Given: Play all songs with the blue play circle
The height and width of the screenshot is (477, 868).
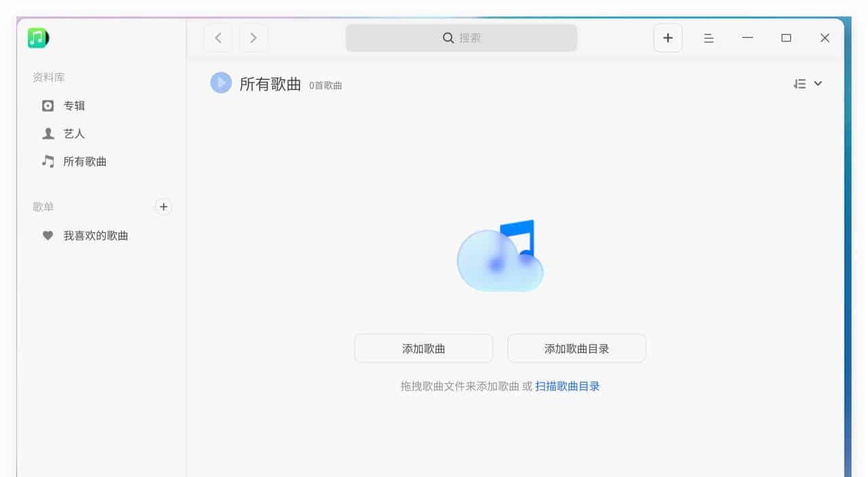Looking at the screenshot, I should click(x=221, y=82).
